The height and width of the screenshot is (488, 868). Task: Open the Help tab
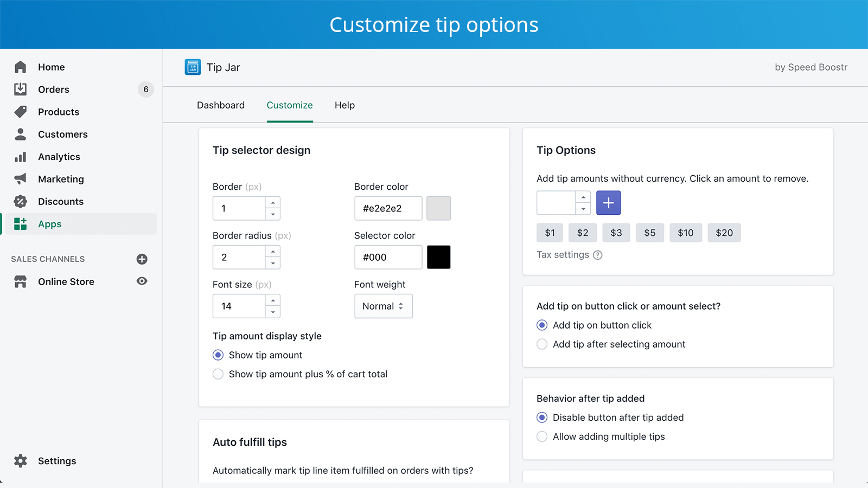[344, 105]
